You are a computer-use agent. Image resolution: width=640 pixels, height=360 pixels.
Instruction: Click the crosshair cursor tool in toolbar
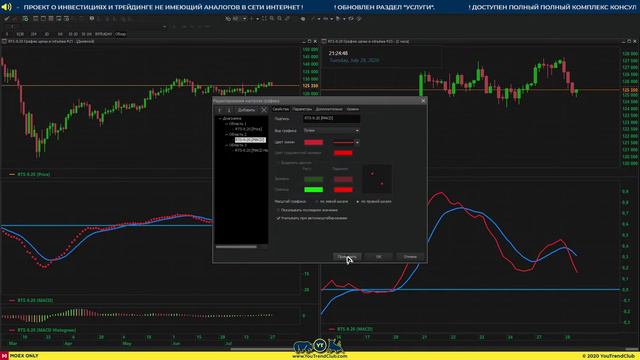(x=251, y=19)
